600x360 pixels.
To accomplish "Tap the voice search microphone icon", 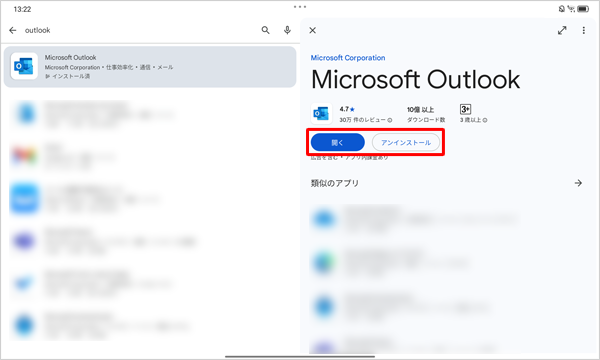I will (x=287, y=30).
